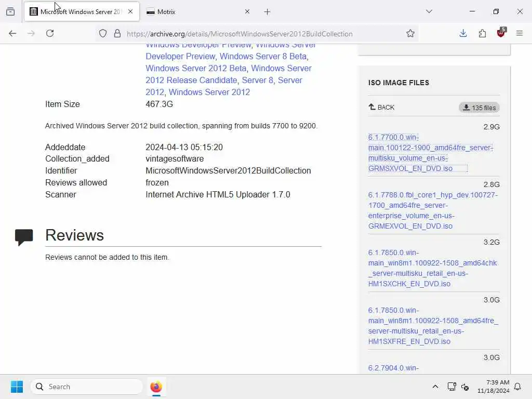Expand the list all tabs chevron
Image resolution: width=532 pixels, height=399 pixels.
pos(429,11)
